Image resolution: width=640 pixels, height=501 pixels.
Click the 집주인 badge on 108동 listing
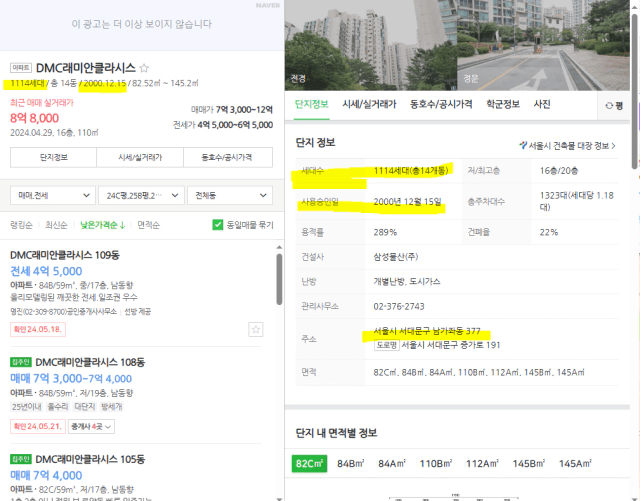pyautogui.click(x=21, y=362)
